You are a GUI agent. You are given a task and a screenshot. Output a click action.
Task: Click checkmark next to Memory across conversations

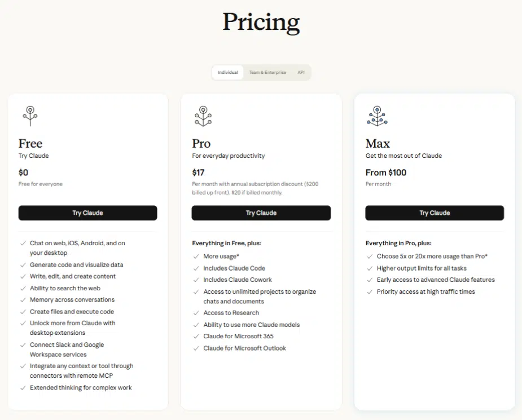tap(23, 300)
